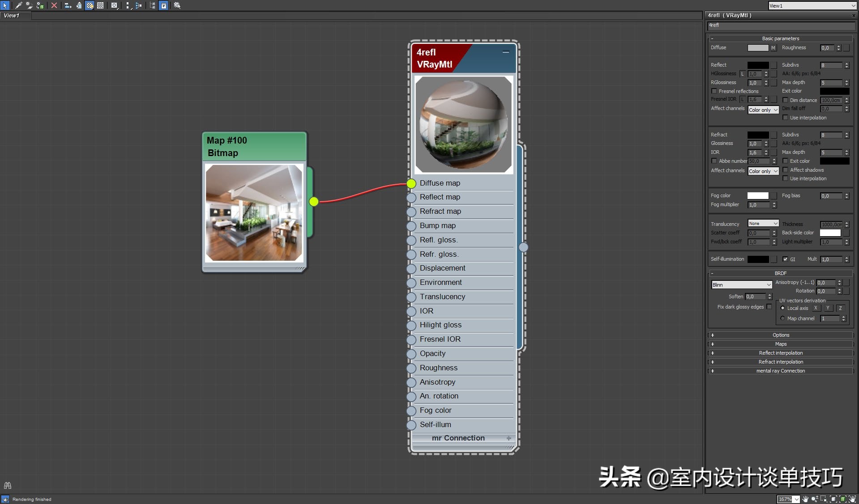The image size is (859, 504).
Task: Click the M button beside Diffuse
Action: tap(773, 48)
